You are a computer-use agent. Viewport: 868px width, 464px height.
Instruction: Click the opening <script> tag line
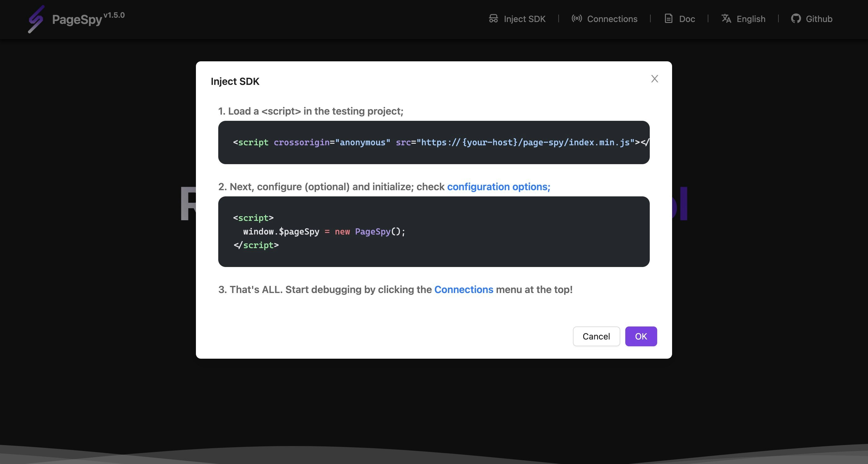coord(253,218)
